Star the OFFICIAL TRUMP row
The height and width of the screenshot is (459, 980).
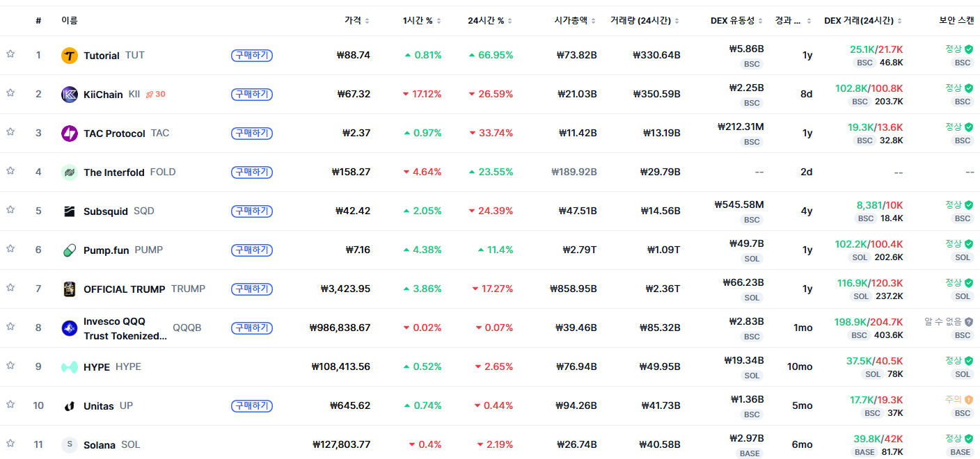tap(10, 287)
